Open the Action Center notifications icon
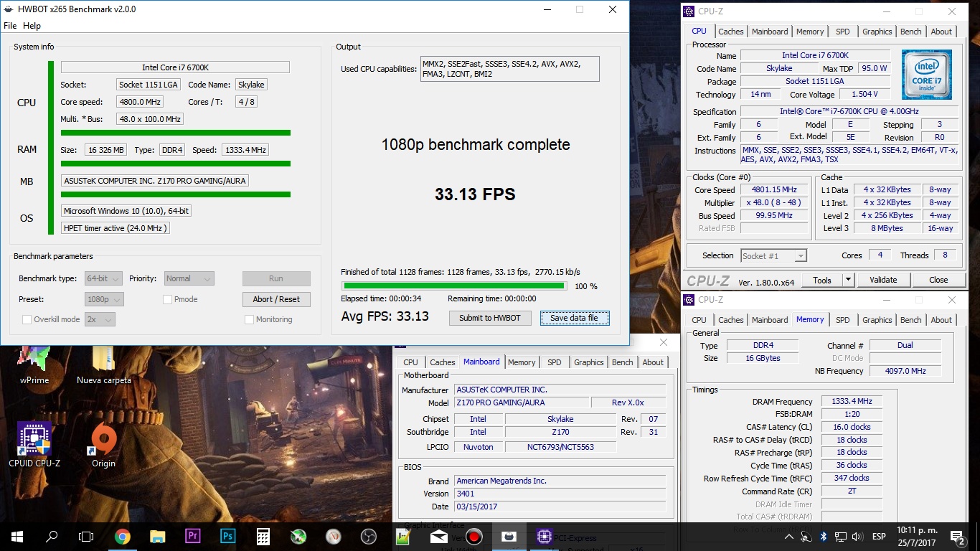This screenshot has height=551, width=980. [x=957, y=537]
